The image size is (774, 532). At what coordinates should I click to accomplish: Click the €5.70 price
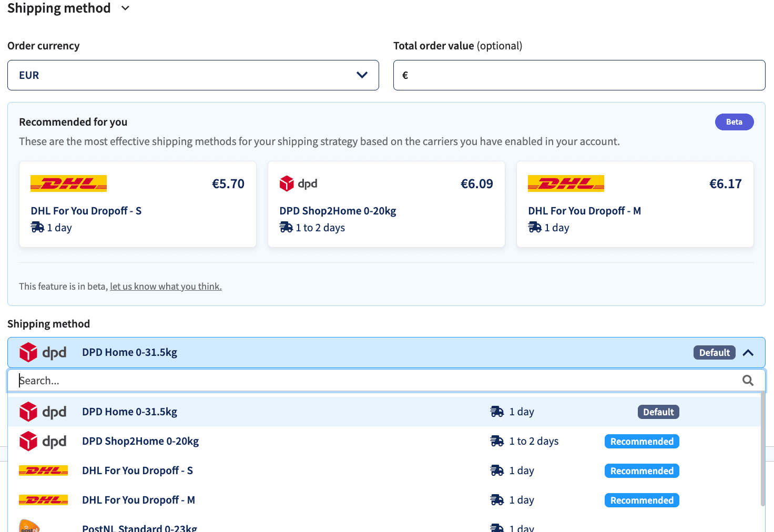pyautogui.click(x=228, y=183)
